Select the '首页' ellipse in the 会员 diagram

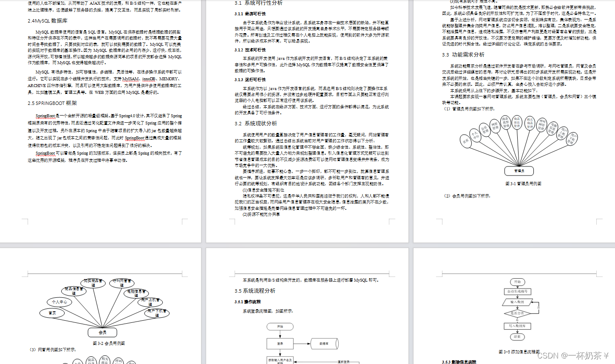click(x=52, y=313)
